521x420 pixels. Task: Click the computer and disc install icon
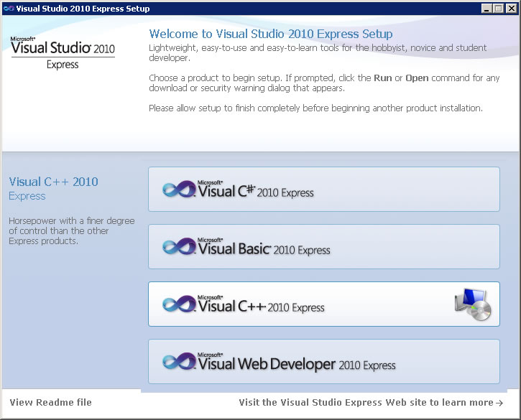tap(473, 304)
